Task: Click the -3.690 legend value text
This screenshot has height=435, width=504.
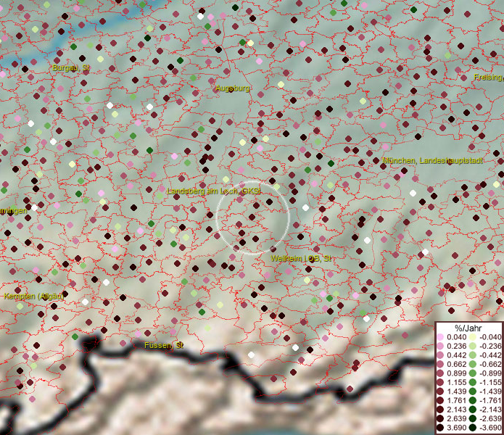Action: tap(490, 428)
